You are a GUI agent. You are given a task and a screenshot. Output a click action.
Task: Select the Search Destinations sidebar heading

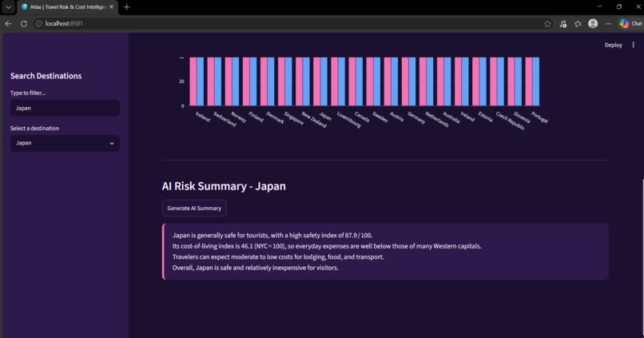click(46, 76)
